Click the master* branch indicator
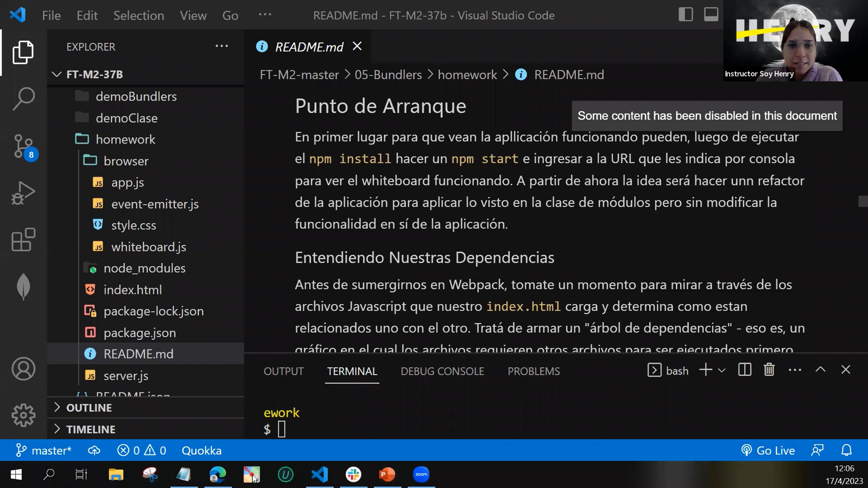 [x=44, y=450]
